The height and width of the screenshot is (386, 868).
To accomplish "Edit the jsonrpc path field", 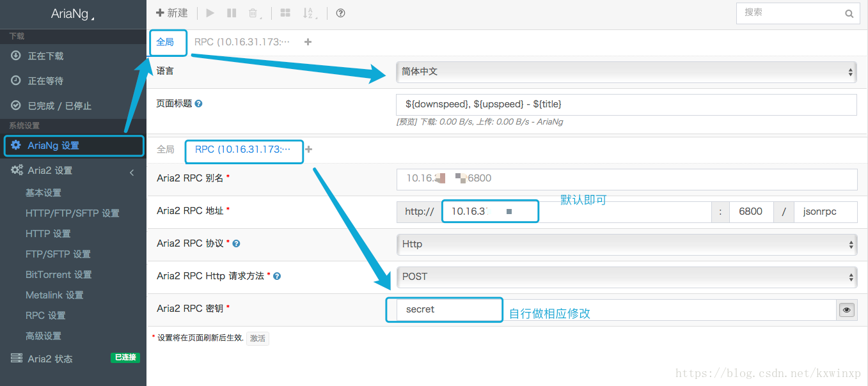I will pos(825,212).
